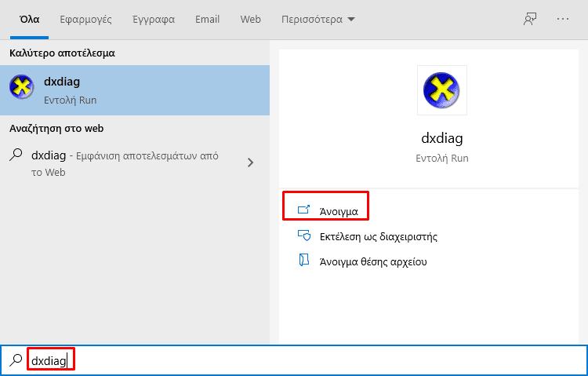
Task: Click the Καλύτερο αποτέλεσμα heading
Action: click(x=62, y=53)
